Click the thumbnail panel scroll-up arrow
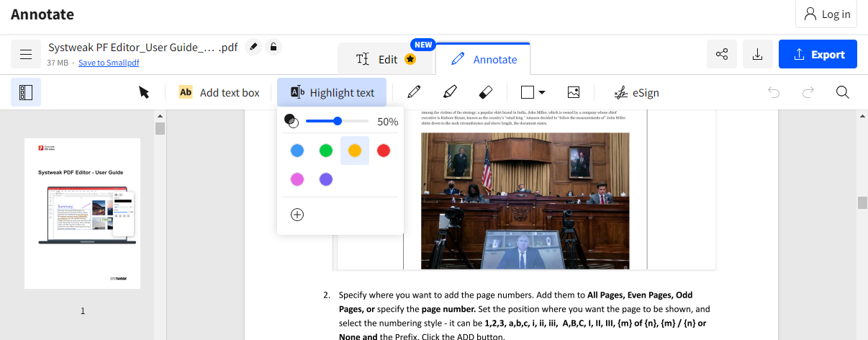This screenshot has width=868, height=340. click(x=160, y=115)
